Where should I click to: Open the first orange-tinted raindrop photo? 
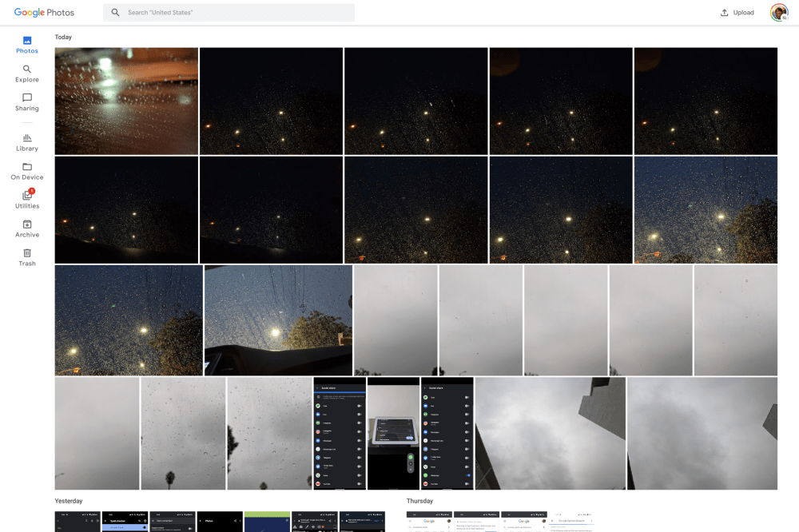click(x=126, y=101)
